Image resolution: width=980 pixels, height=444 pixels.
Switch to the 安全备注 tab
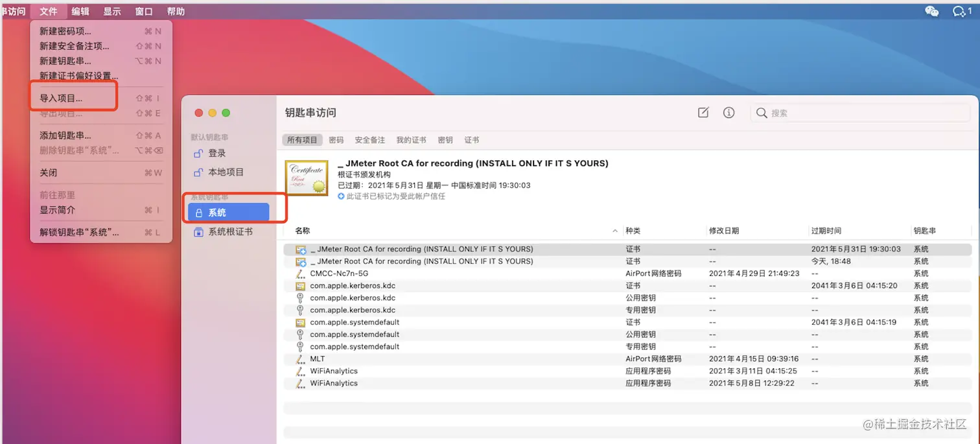[x=370, y=140]
